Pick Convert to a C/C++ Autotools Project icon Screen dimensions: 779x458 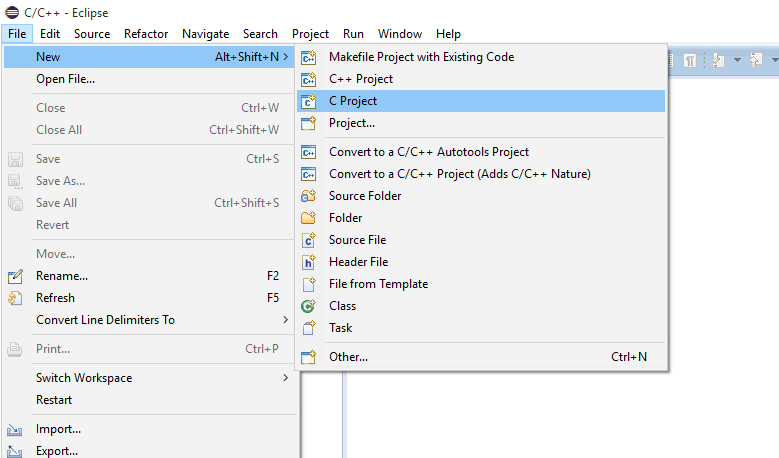[309, 153]
